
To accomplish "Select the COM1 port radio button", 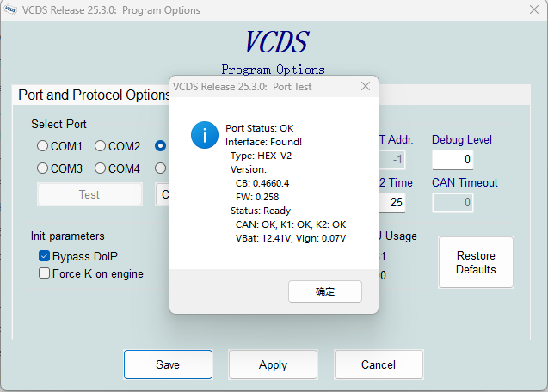I will (x=43, y=146).
